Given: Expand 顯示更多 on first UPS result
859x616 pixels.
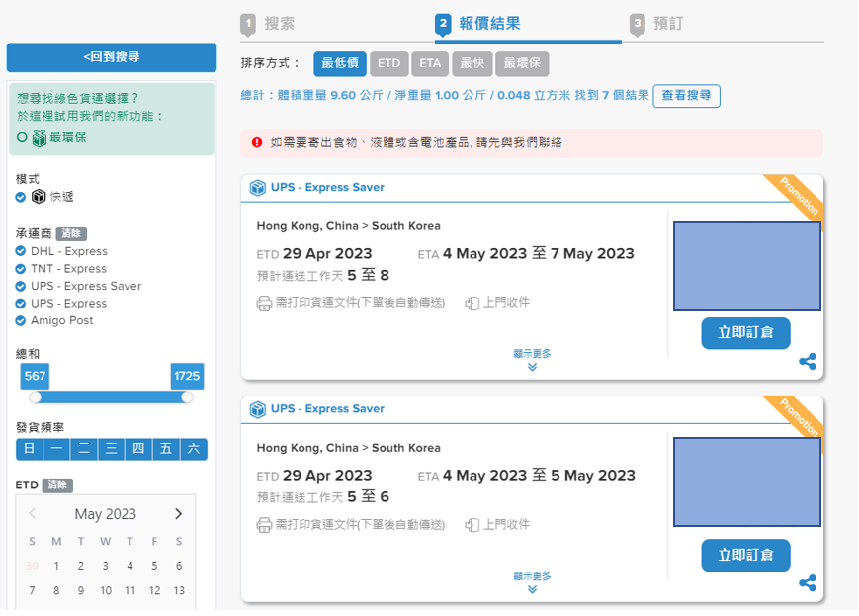Looking at the screenshot, I should [532, 360].
